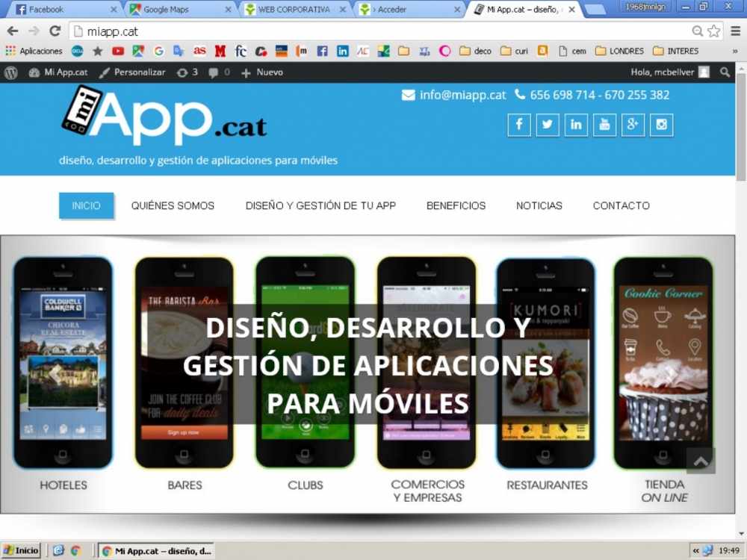Click scroll-to-top arrow button
Image resolution: width=747 pixels, height=560 pixels.
coord(701,461)
